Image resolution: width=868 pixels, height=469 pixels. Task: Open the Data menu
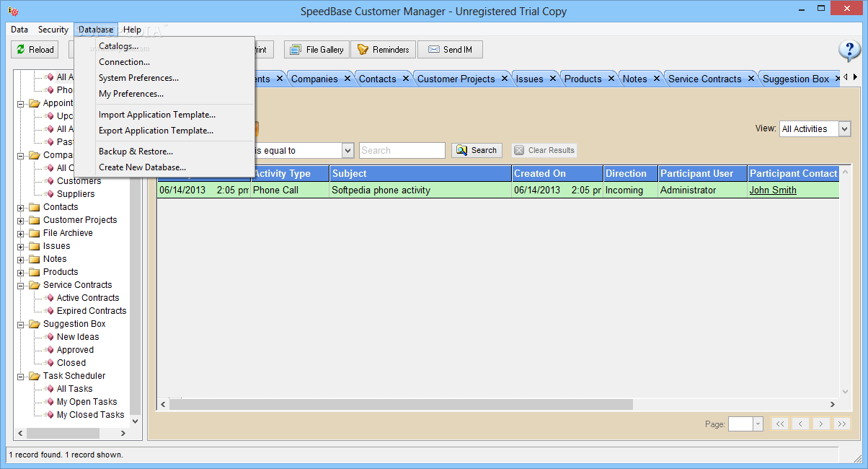(x=19, y=30)
